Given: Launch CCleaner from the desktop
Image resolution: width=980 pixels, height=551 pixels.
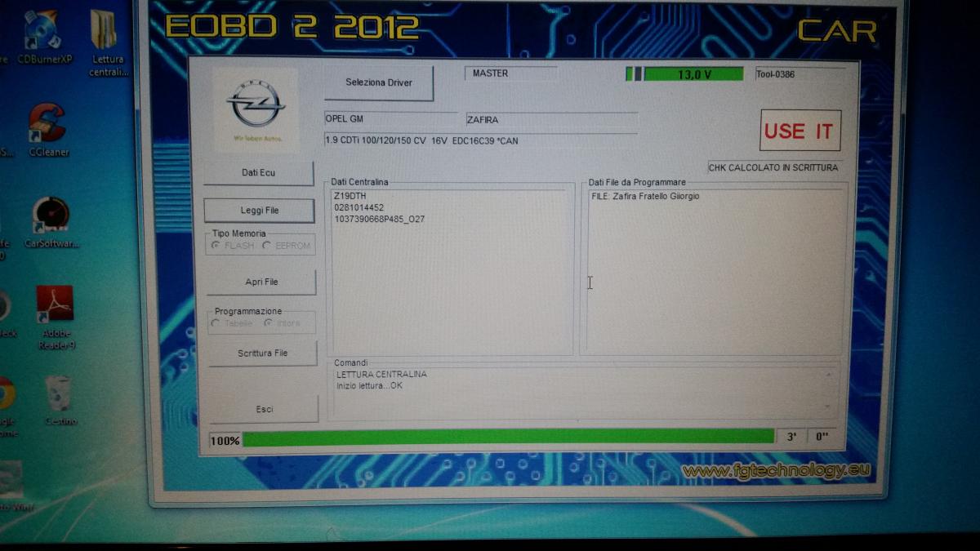Looking at the screenshot, I should point(47,130).
